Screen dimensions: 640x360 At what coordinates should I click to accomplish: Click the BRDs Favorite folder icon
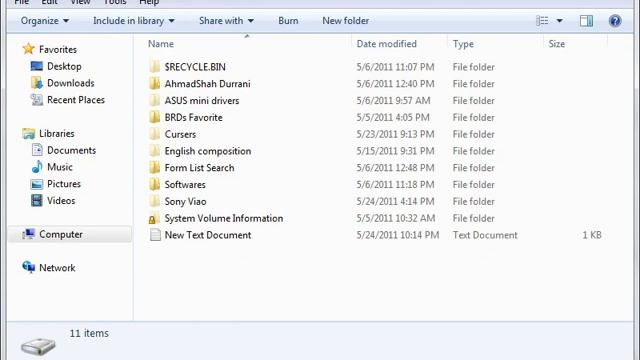(155, 117)
